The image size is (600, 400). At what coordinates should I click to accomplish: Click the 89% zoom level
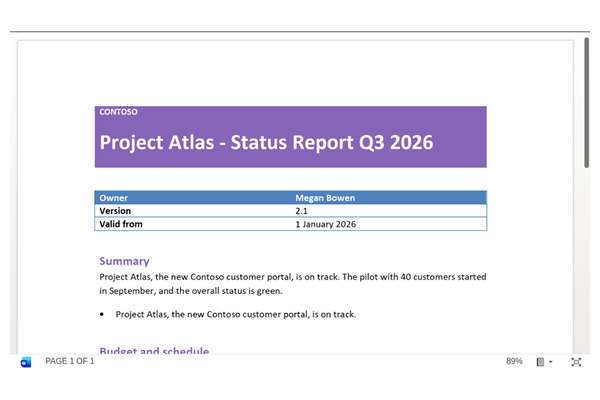[514, 361]
